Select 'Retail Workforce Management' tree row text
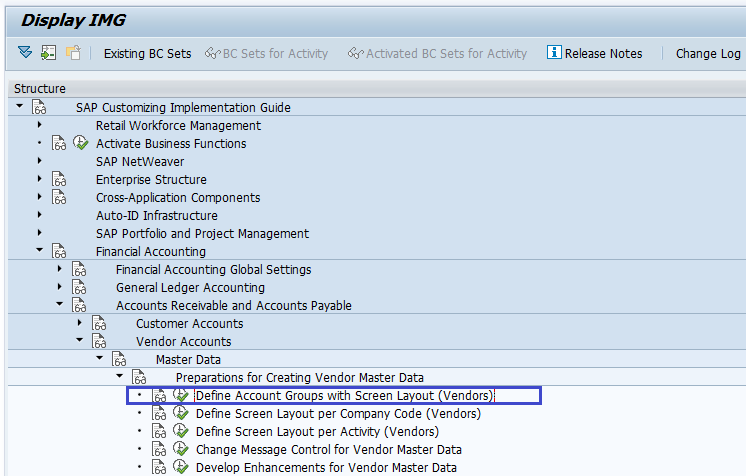This screenshot has height=476, width=746. pyautogui.click(x=178, y=126)
